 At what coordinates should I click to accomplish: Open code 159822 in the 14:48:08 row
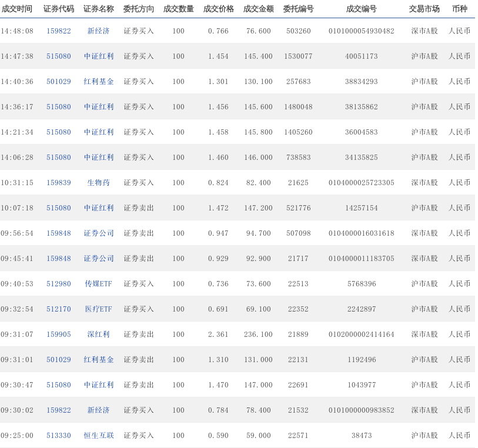[59, 31]
